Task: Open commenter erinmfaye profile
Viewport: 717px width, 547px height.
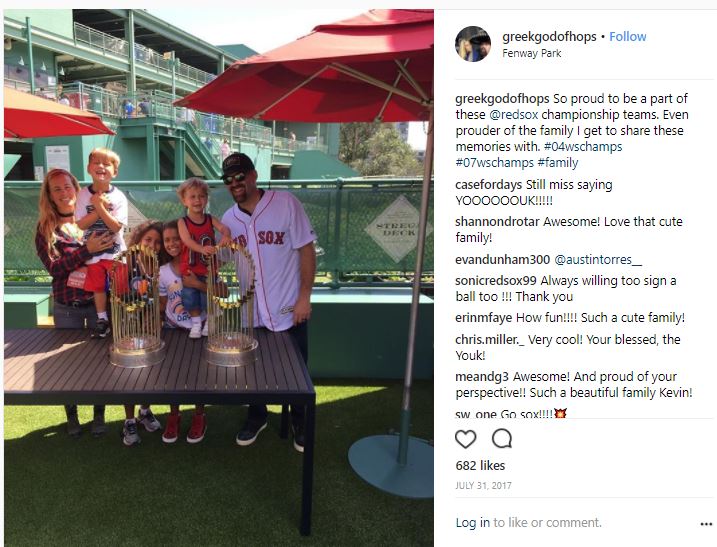Action: point(484,317)
